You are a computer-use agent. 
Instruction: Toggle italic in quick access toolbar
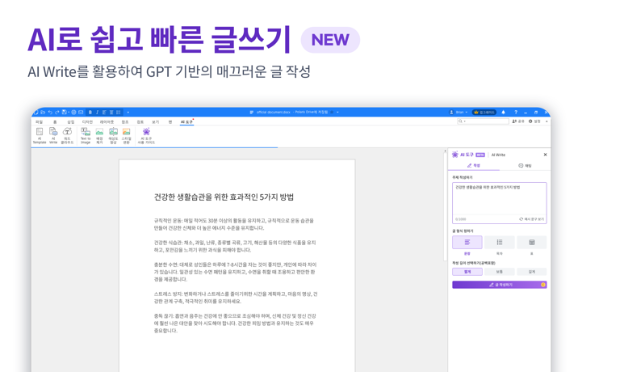click(x=97, y=112)
